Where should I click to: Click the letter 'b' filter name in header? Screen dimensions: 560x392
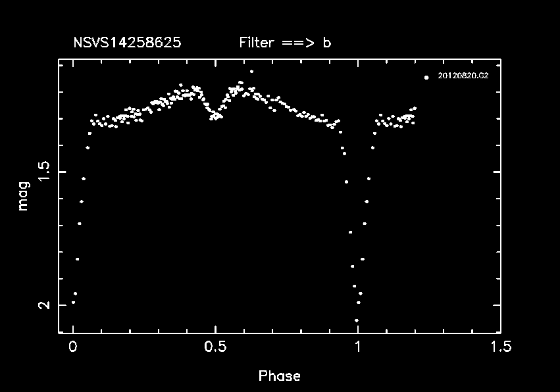click(326, 43)
